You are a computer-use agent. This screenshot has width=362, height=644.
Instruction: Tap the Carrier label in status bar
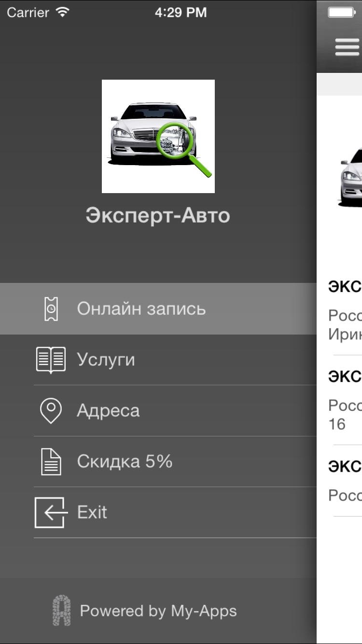click(28, 13)
